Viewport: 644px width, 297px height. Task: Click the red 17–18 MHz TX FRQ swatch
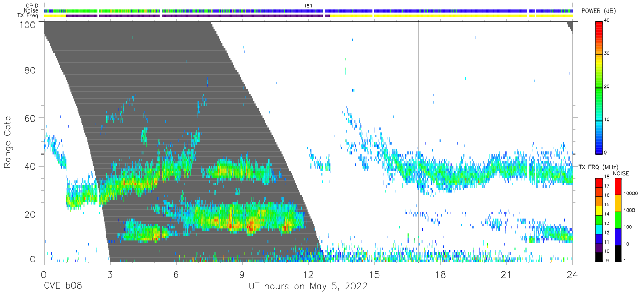click(x=598, y=182)
